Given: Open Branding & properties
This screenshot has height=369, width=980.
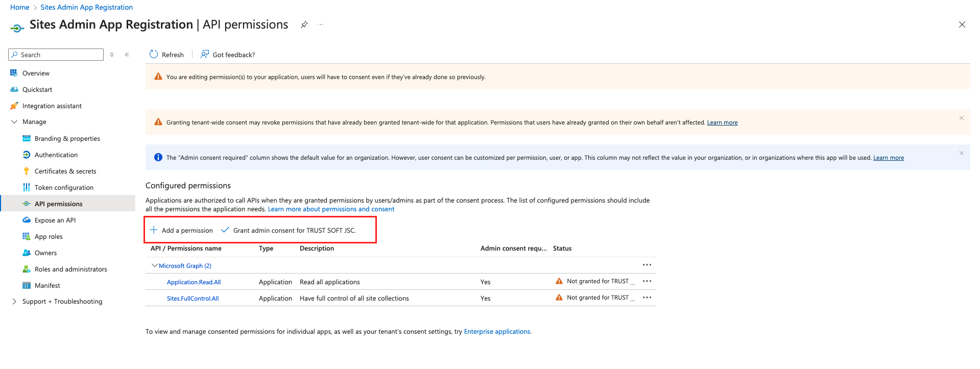Looking at the screenshot, I should (67, 139).
